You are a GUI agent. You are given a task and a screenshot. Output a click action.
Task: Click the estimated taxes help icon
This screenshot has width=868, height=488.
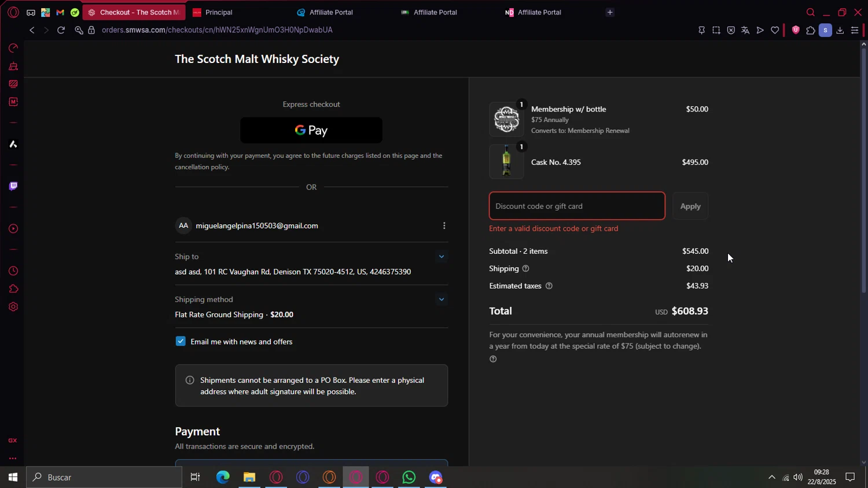pos(549,286)
